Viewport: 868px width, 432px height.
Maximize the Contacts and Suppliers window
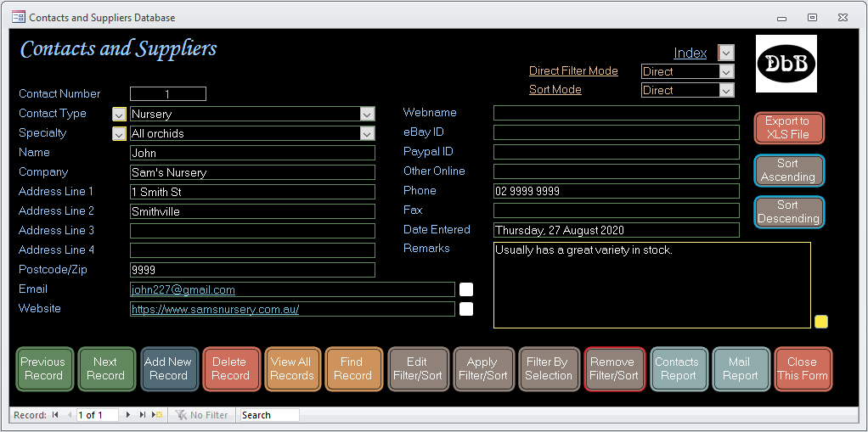[812, 17]
